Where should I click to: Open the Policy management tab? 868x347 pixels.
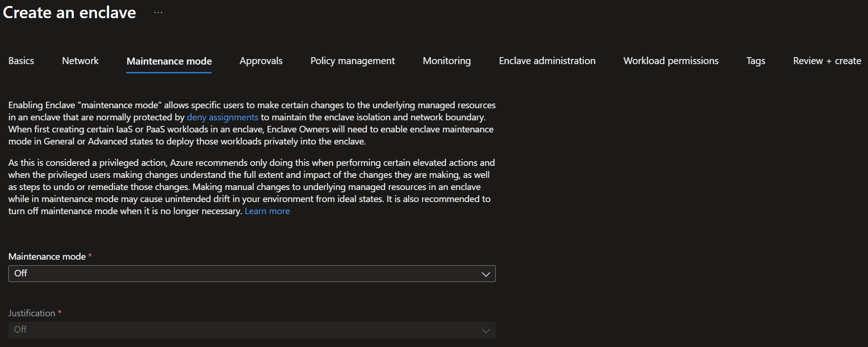[x=353, y=61]
